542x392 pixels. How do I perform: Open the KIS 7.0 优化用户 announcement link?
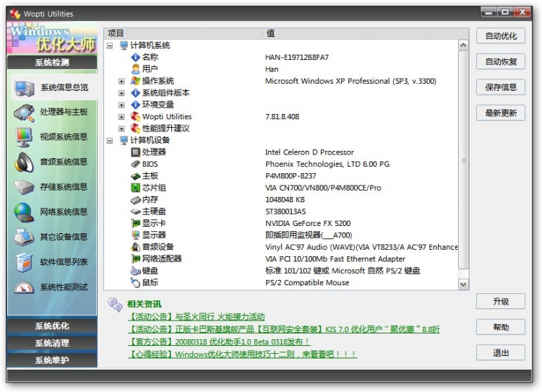[x=283, y=329]
